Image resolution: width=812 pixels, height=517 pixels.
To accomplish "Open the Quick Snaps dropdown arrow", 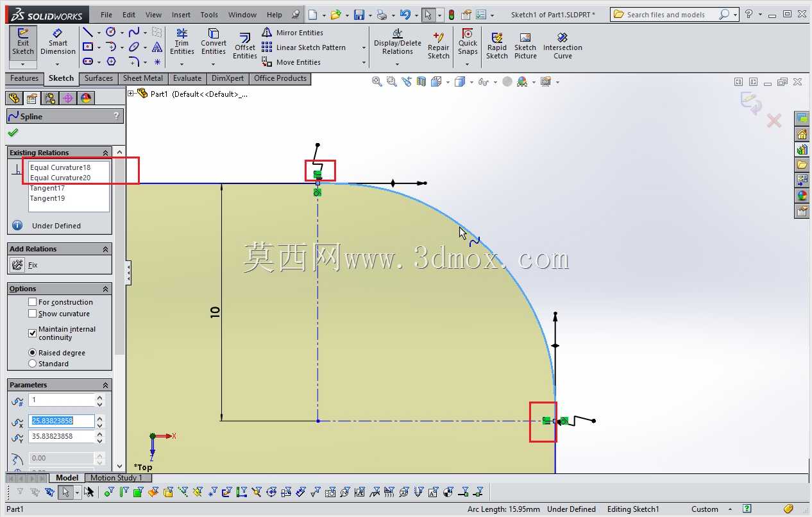I will pos(468,64).
